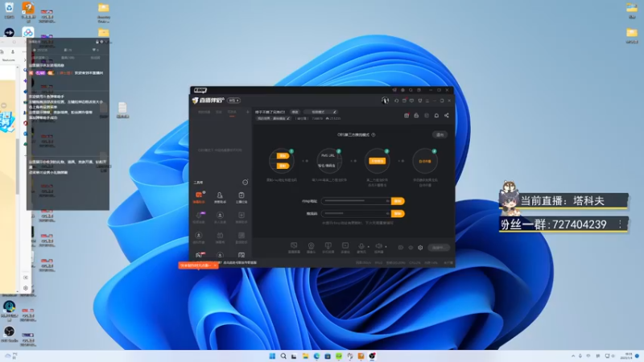Copy the rtmp address with orange button
Viewport: 644px width, 362px height.
tap(398, 201)
